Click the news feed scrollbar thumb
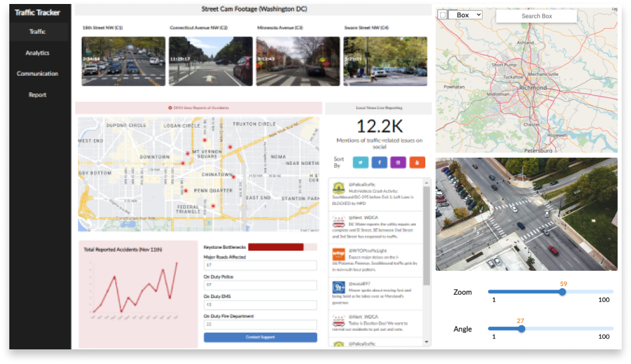The width and height of the screenshot is (631, 364). tap(427, 236)
